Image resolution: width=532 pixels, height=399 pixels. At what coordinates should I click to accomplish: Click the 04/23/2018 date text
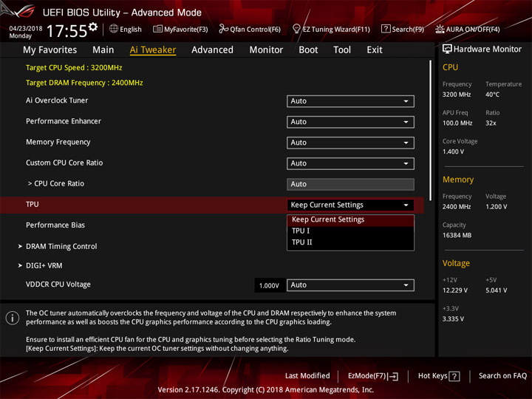(26, 28)
